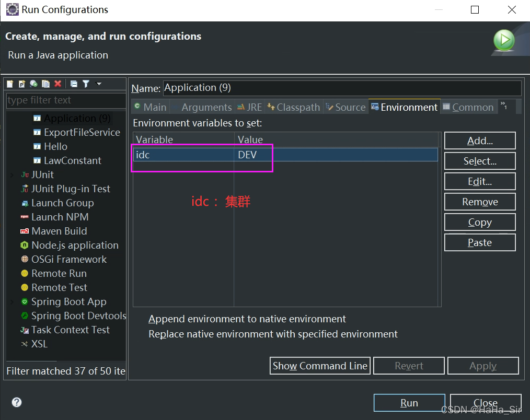
Task: Select the LawConstant configuration
Action: tap(72, 160)
